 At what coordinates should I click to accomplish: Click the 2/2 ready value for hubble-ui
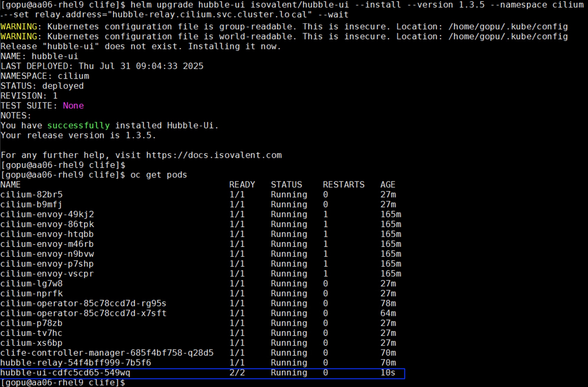point(237,373)
